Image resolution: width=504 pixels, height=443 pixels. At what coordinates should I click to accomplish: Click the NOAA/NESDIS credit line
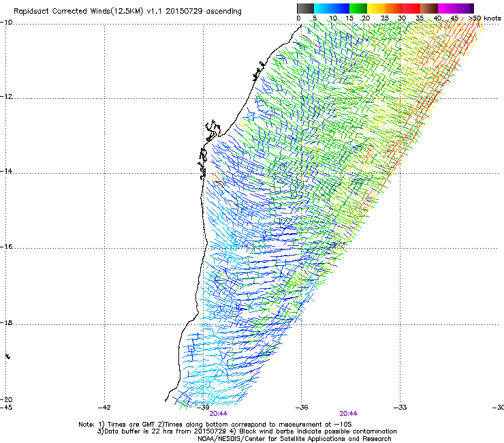pyautogui.click(x=294, y=439)
